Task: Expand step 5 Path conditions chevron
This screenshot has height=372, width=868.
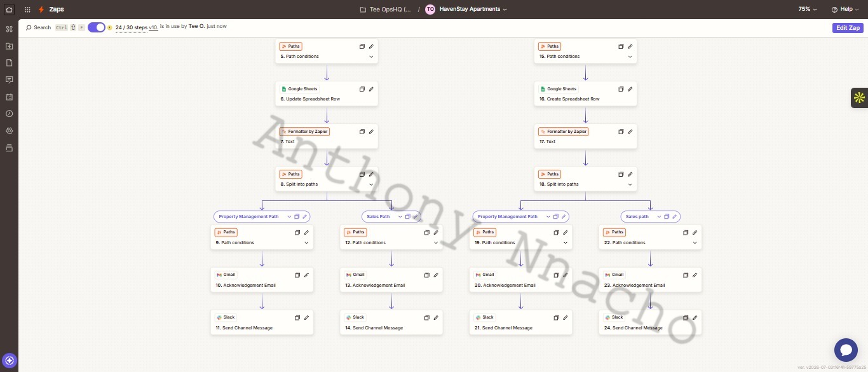Action: click(371, 57)
